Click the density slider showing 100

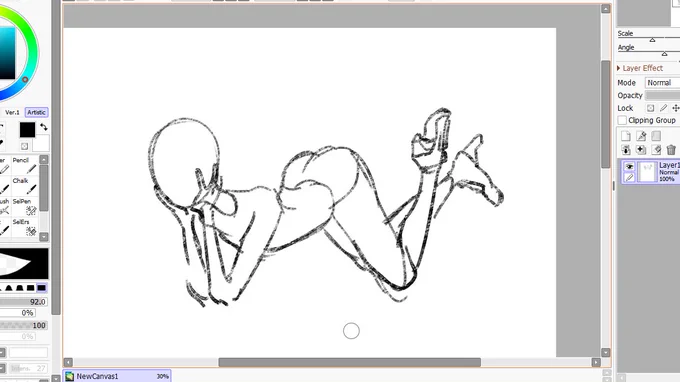pos(23,325)
